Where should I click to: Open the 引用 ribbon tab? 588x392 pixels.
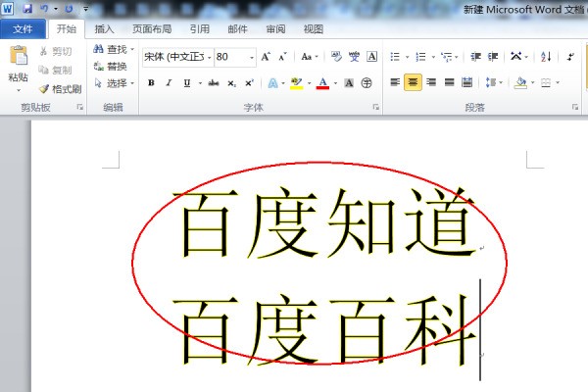[x=200, y=28]
